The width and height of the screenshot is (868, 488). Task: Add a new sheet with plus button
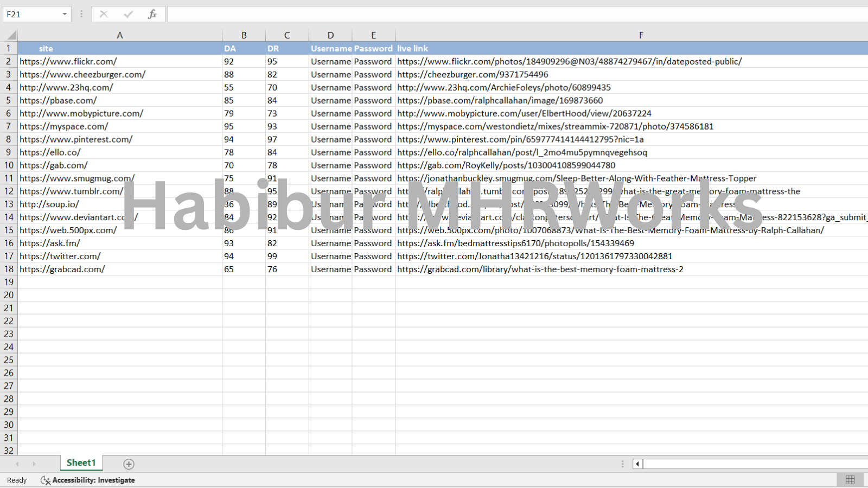(x=129, y=464)
